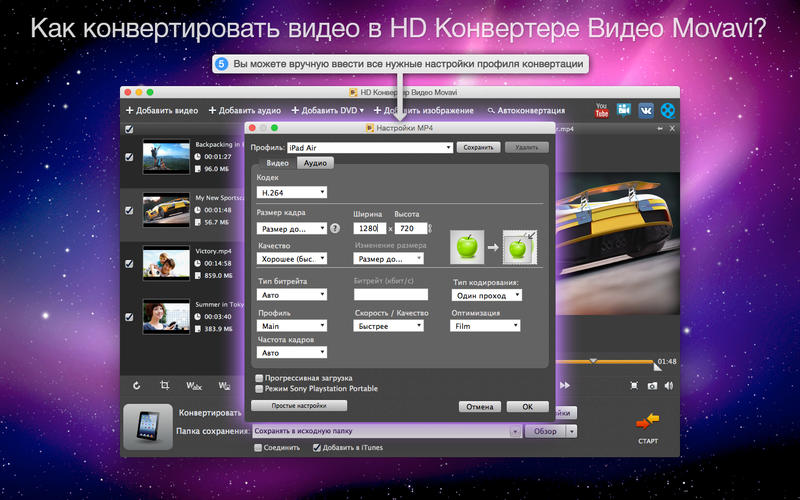Viewport: 800px width, 500px height.
Task: Click the START convert arrows icon
Action: pos(647,422)
